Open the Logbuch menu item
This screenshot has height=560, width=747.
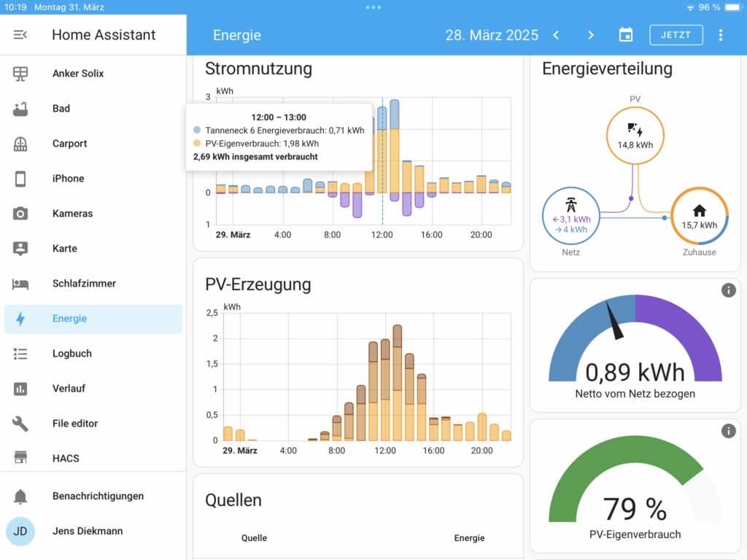pos(72,354)
